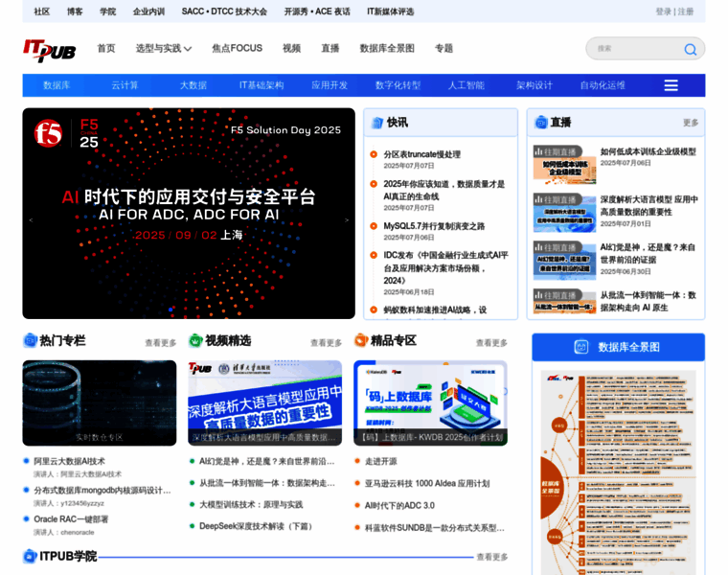Open 首页 in main navigation
728x575 pixels.
tap(106, 48)
